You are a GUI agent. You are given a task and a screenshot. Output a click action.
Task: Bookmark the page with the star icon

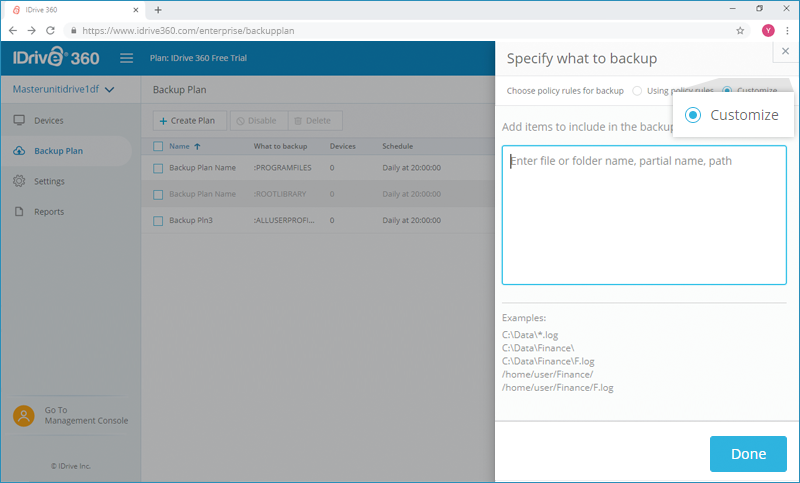[740, 31]
